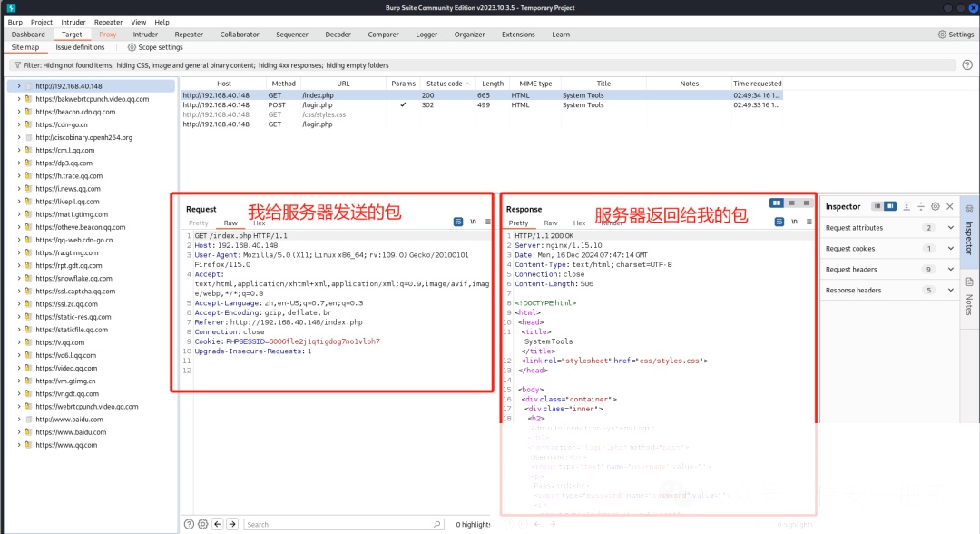Screen dimensions: 980x534
Task: Open Settings gear in top-right corner
Action: click(942, 35)
